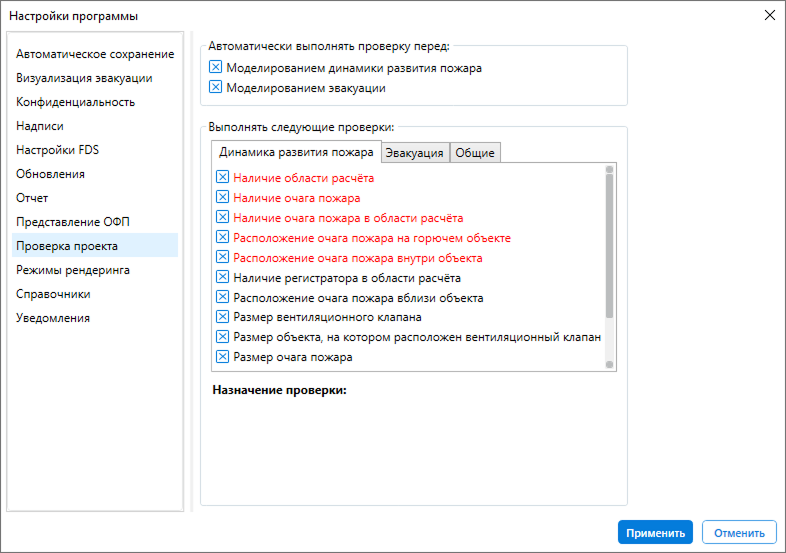Toggle 'Наличие очага пожара' checkbox
The height and width of the screenshot is (553, 786).
click(x=223, y=197)
